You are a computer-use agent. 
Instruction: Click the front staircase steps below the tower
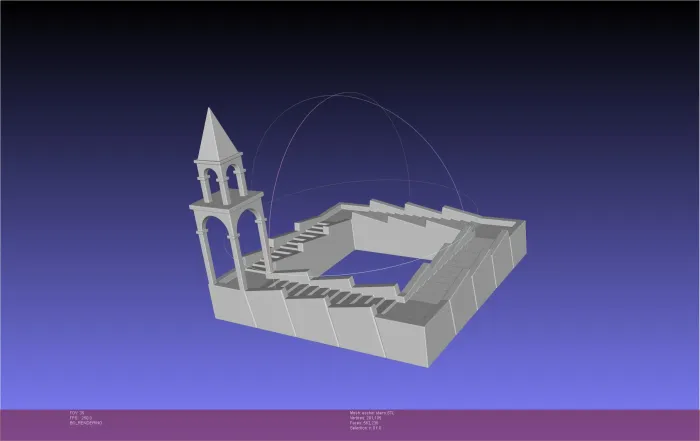330,295
